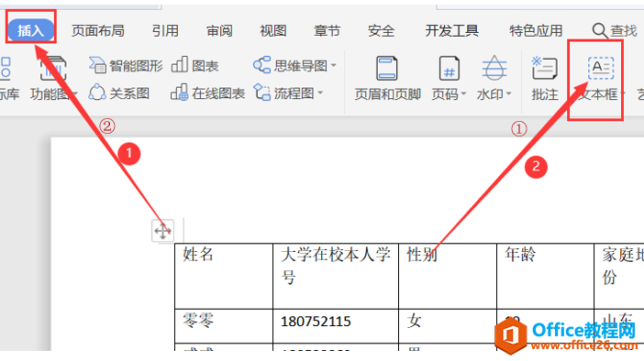This screenshot has width=644, height=361.
Task: Expand the 页码 dropdown arrow
Action: [x=463, y=94]
